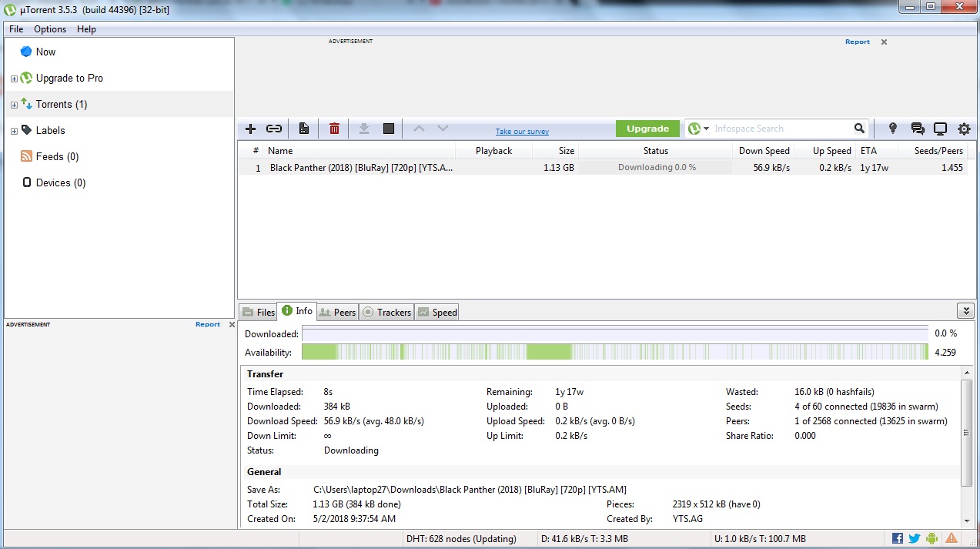Click the Take our survey link
The width and height of the screenshot is (980, 549).
pyautogui.click(x=522, y=132)
